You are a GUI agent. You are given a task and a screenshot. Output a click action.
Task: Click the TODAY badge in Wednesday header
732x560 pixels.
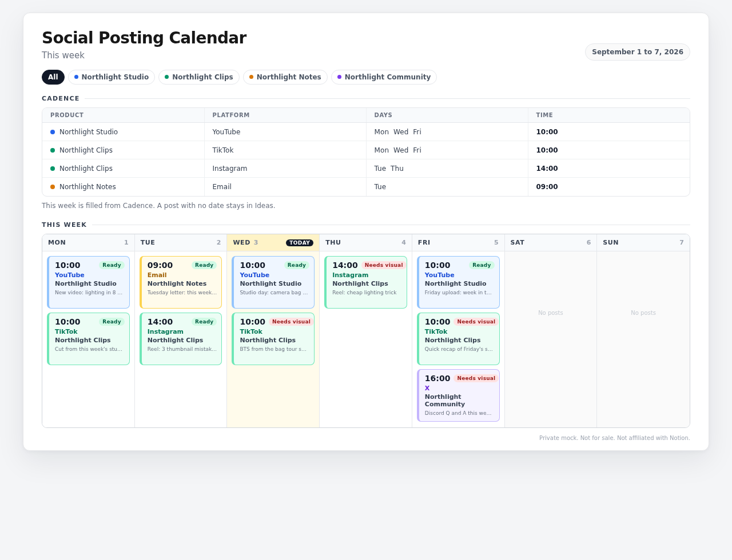[300, 243]
